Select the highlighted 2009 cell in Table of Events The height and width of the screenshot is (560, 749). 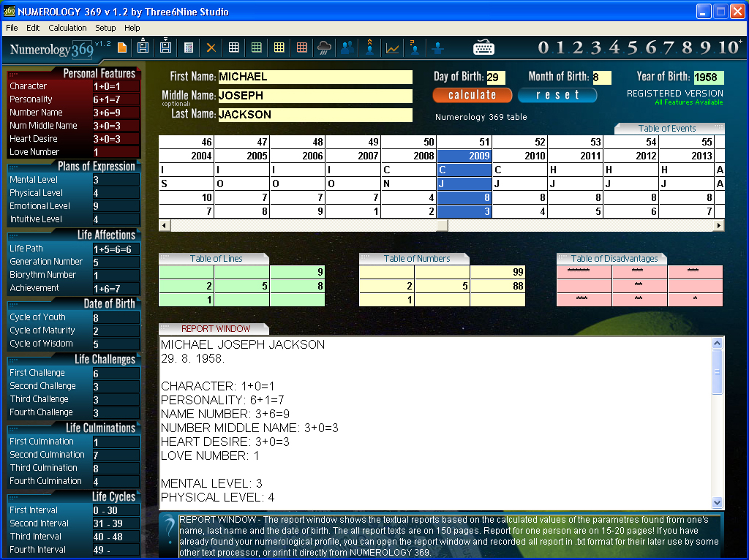click(465, 156)
